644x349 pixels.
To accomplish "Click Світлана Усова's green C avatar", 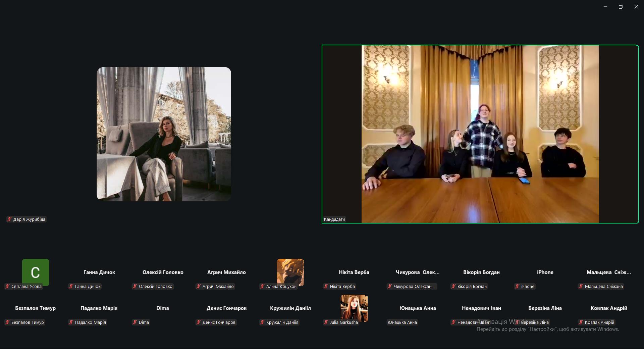I will [35, 272].
